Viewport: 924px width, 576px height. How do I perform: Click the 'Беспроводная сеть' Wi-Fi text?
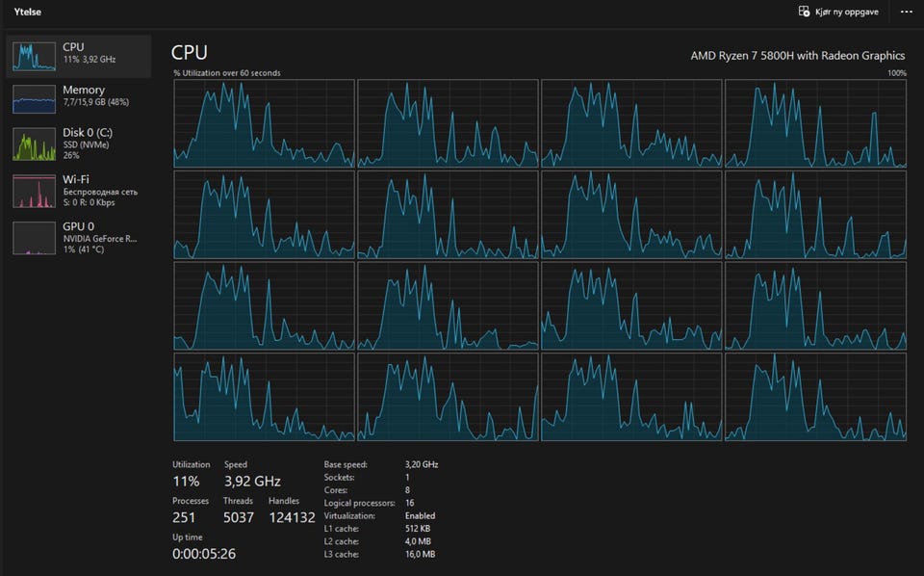(100, 192)
